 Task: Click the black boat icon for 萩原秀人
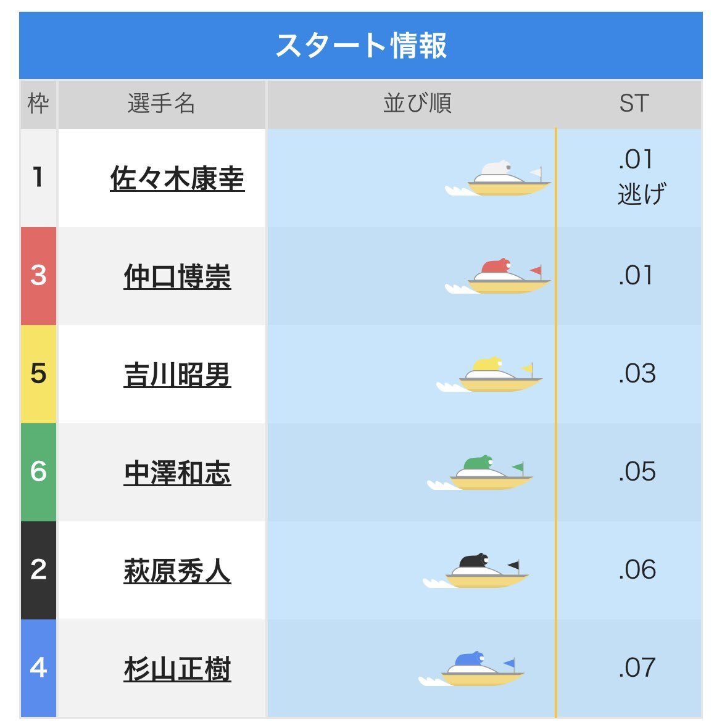point(476,571)
